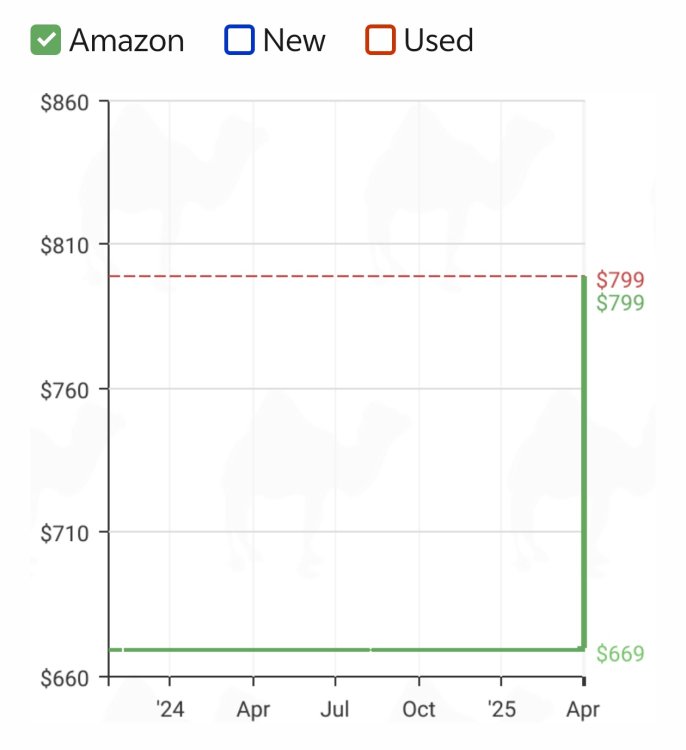Click the $710 y-axis label
This screenshot has height=750, width=686.
[64, 533]
